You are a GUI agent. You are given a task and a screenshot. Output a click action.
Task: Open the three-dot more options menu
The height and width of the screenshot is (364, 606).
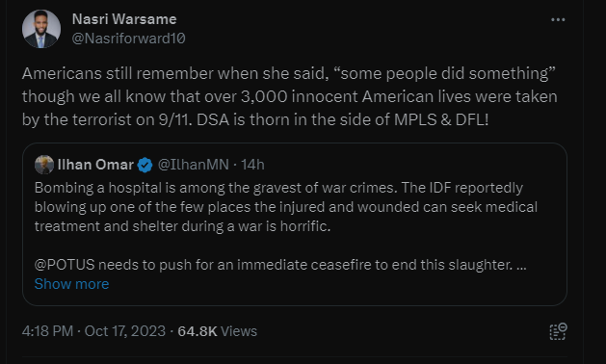point(558,19)
